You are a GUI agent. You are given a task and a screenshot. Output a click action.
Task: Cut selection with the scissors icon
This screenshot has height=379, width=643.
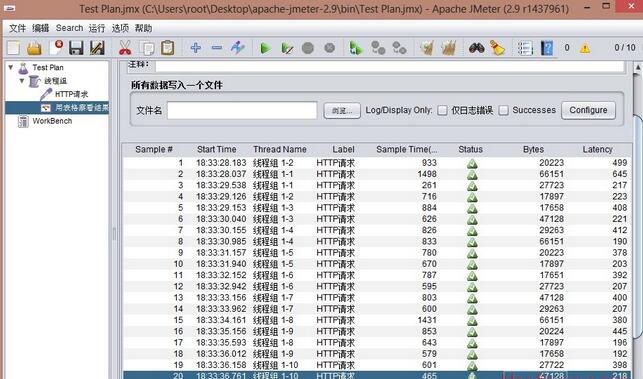coord(125,48)
